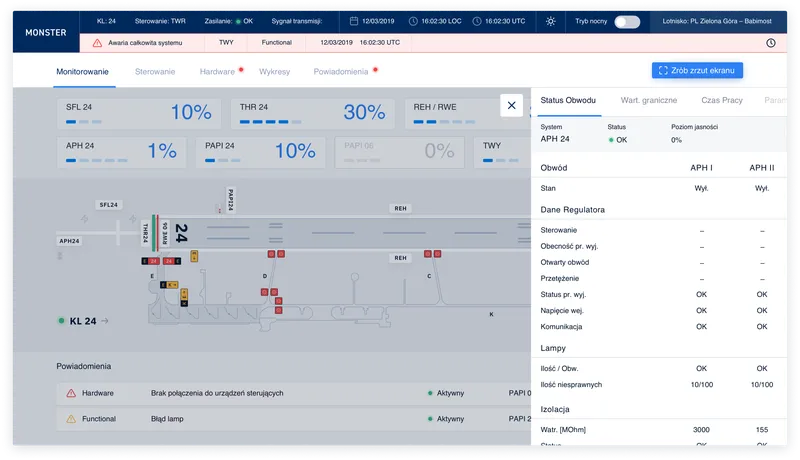Open alarm history clock icon in alert bar
This screenshot has height=460, width=800.
pos(770,43)
